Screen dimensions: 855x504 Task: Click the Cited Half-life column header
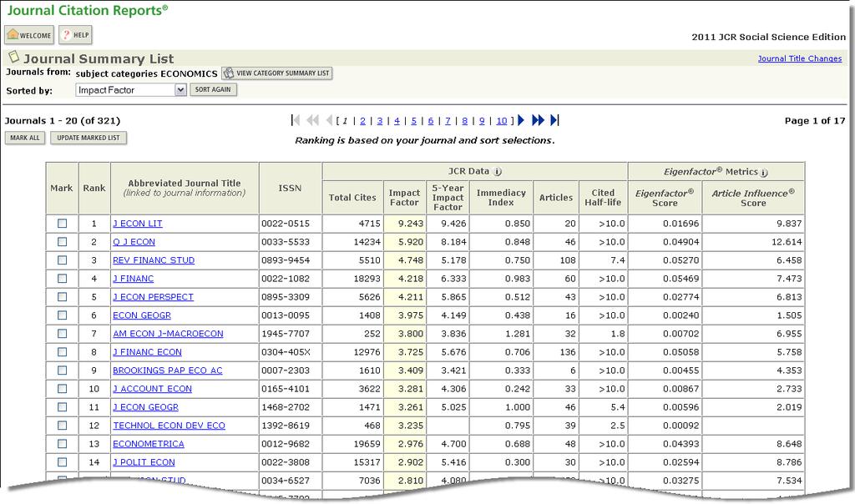(603, 197)
